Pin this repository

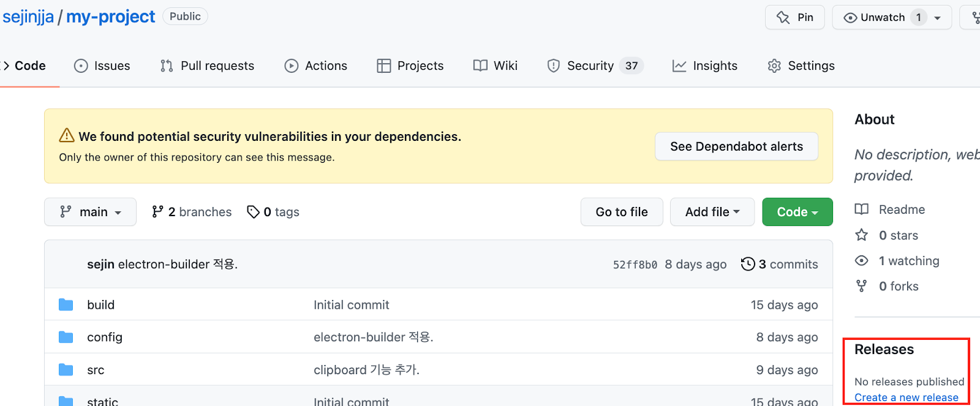coord(795,17)
